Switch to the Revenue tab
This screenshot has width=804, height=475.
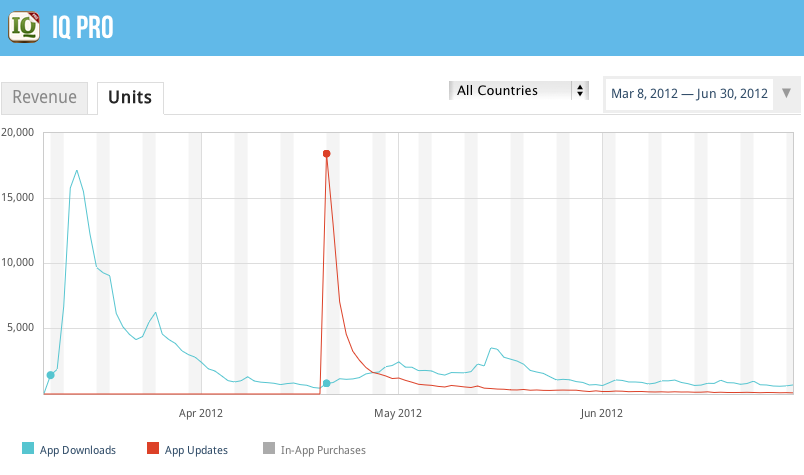tap(44, 97)
